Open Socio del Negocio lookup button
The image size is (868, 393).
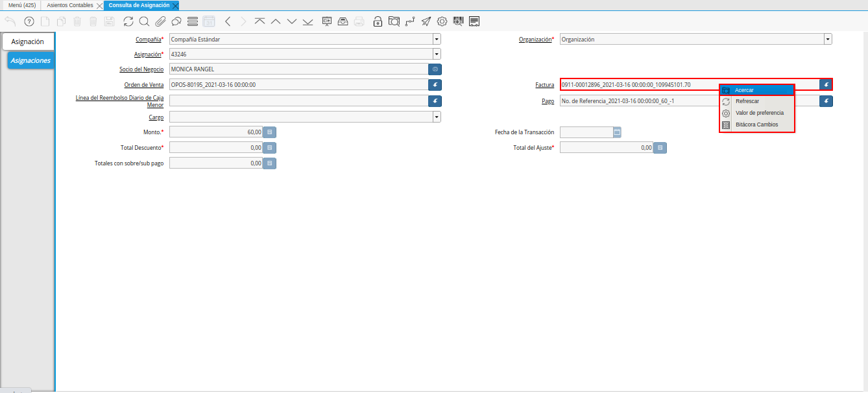(x=435, y=69)
